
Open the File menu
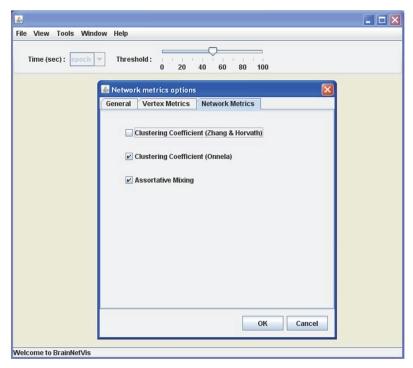[21, 33]
